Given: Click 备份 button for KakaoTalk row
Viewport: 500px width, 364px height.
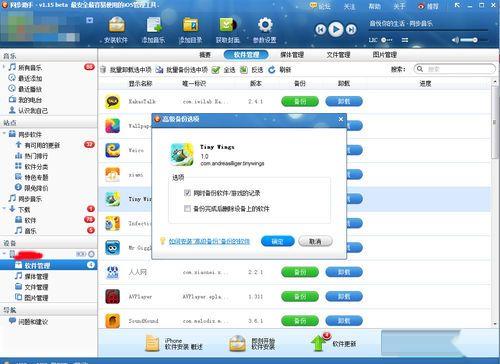Looking at the screenshot, I should tap(300, 101).
